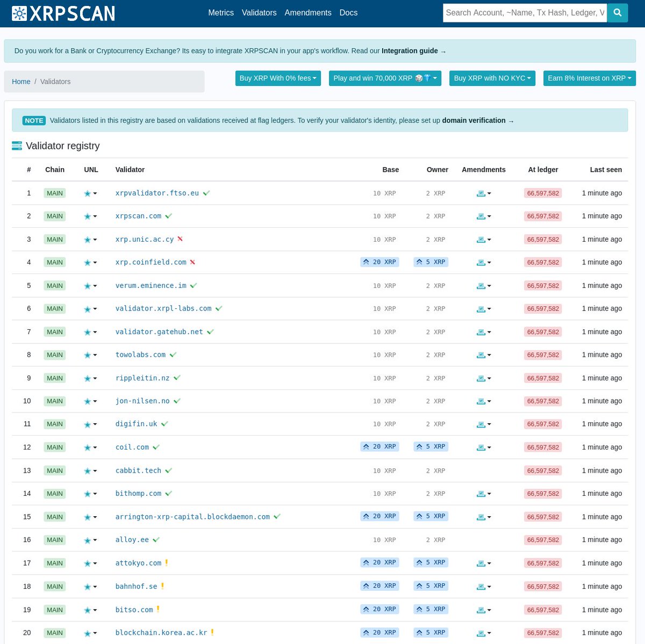
Task: Click red cross beside xrp.unic.ac.cy
Action: (x=180, y=238)
